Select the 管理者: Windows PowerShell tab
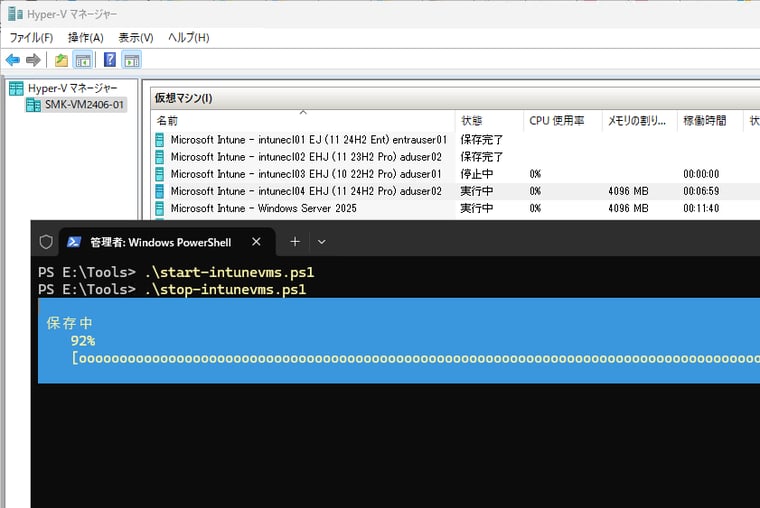This screenshot has height=508, width=760. click(167, 242)
